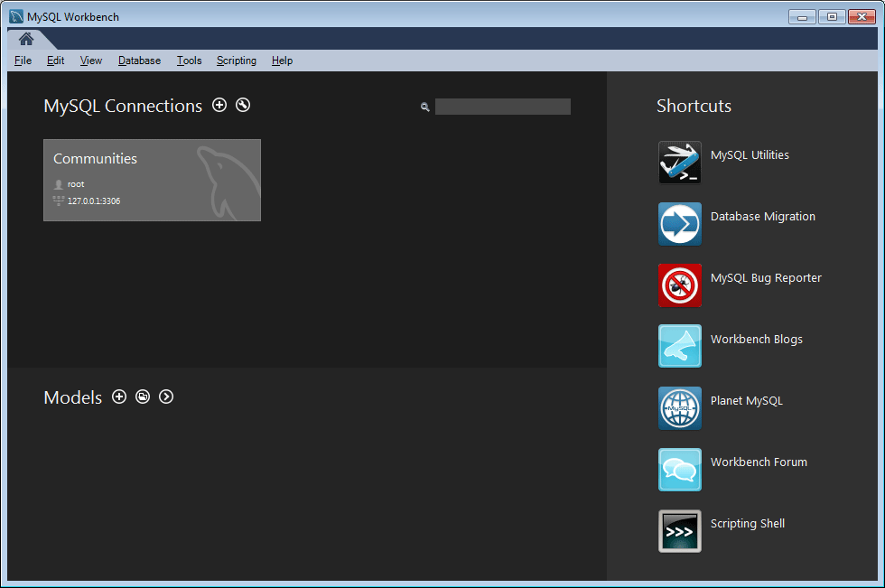Open the Workbench Blogs icon
Viewport: 885px width, 588px height.
[x=679, y=346]
